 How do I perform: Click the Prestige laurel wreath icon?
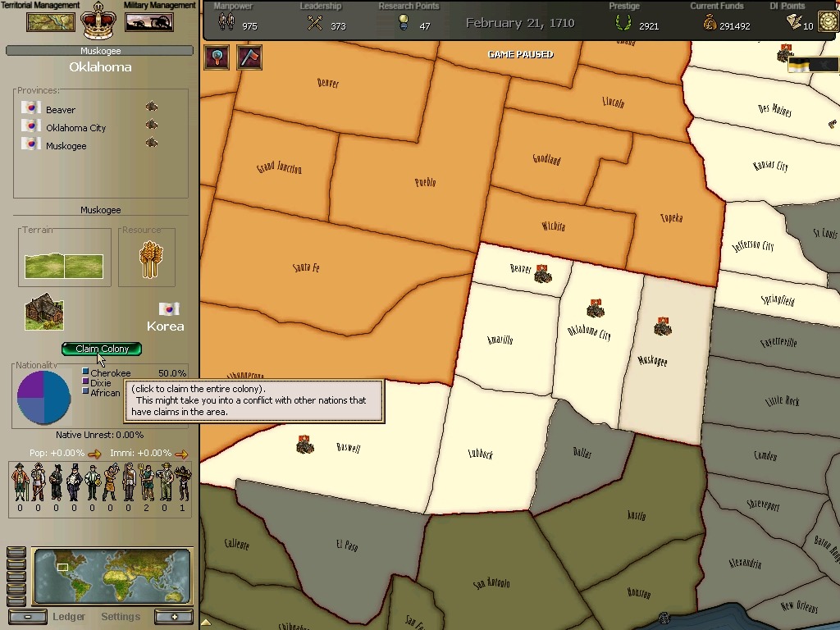623,23
